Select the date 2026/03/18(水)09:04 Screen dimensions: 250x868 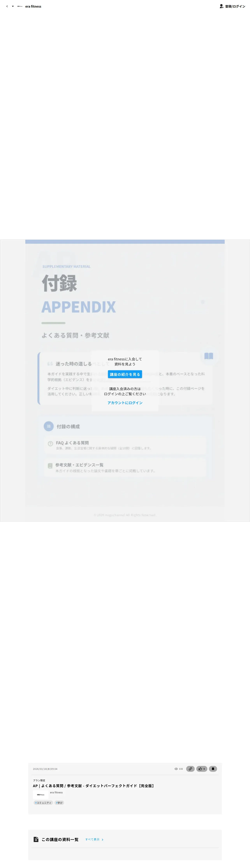[x=45, y=769]
